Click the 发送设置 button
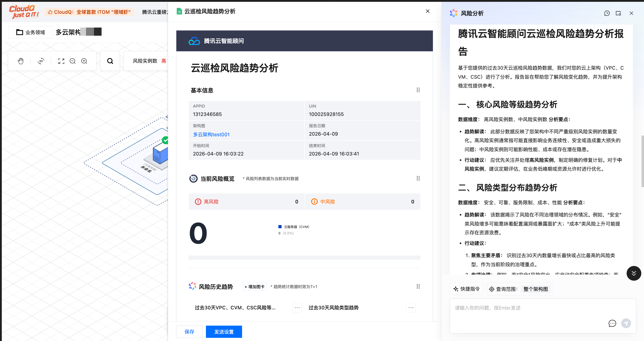Image resolution: width=644 pixels, height=341 pixels. [x=224, y=332]
